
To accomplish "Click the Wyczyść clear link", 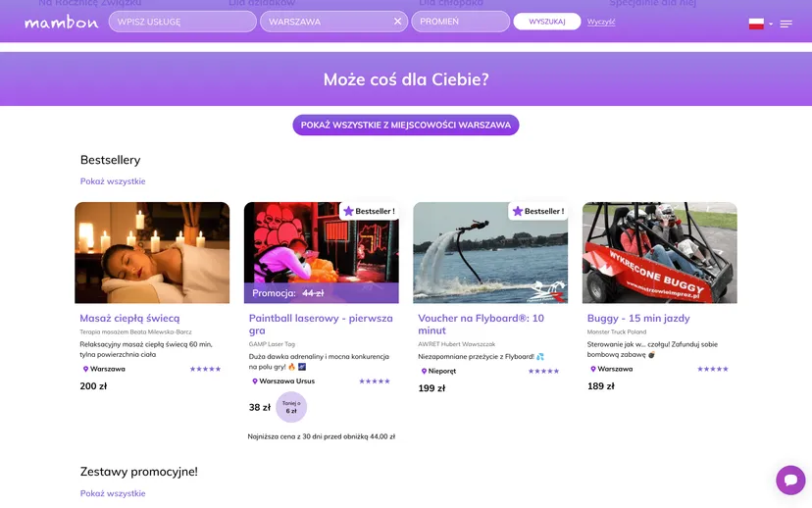I will (x=601, y=22).
